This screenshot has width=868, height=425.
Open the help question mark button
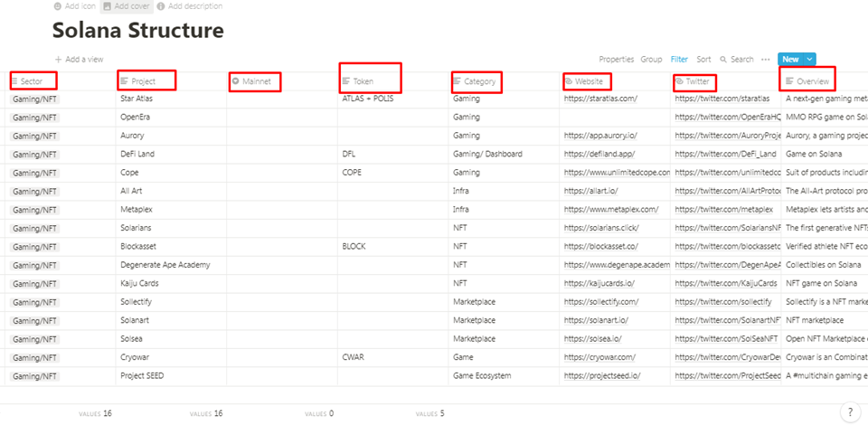(x=850, y=411)
